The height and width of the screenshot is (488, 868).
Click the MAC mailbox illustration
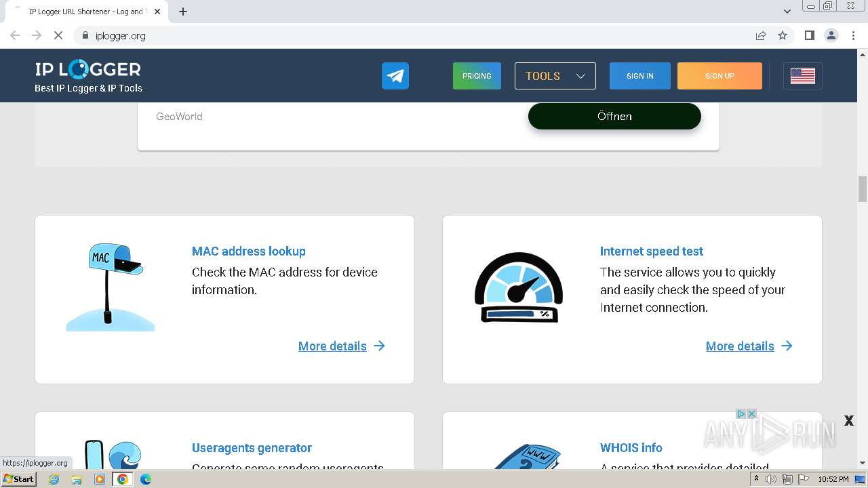(111, 287)
